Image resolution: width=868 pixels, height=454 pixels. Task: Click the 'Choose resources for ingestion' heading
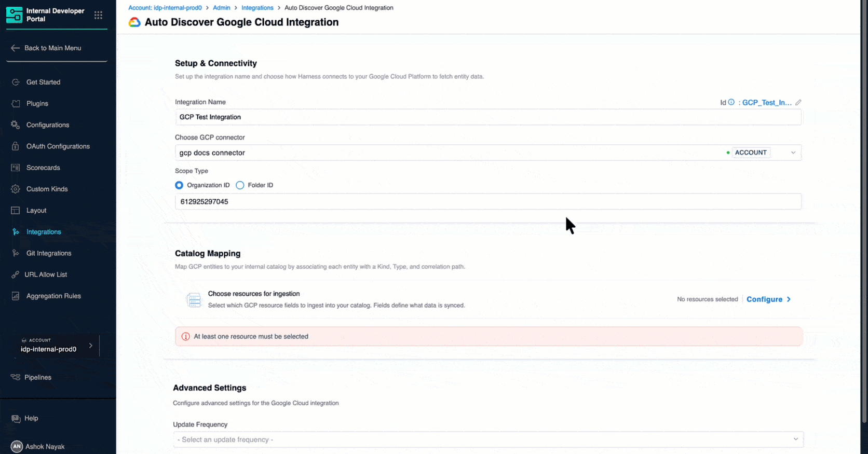(x=254, y=294)
